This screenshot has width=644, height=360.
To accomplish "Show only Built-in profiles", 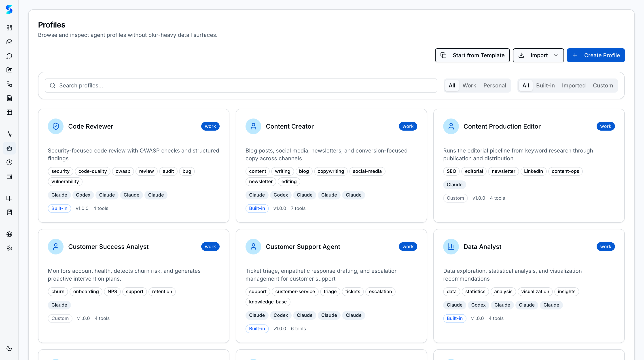I will point(545,85).
